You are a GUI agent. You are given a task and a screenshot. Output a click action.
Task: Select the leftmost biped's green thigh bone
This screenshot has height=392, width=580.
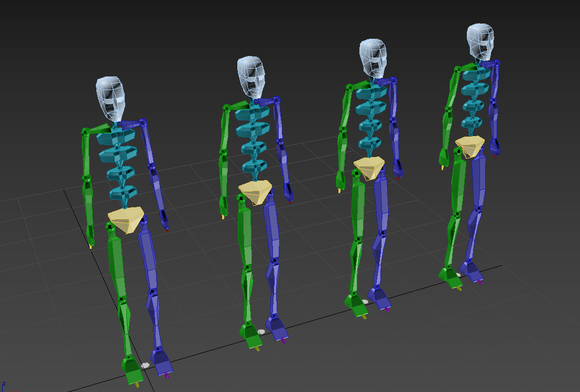tap(117, 264)
